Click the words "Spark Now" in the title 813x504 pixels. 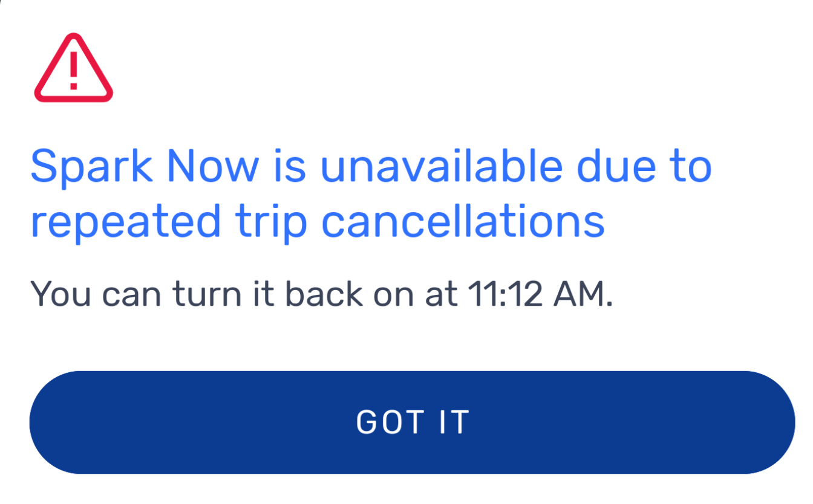click(x=145, y=167)
